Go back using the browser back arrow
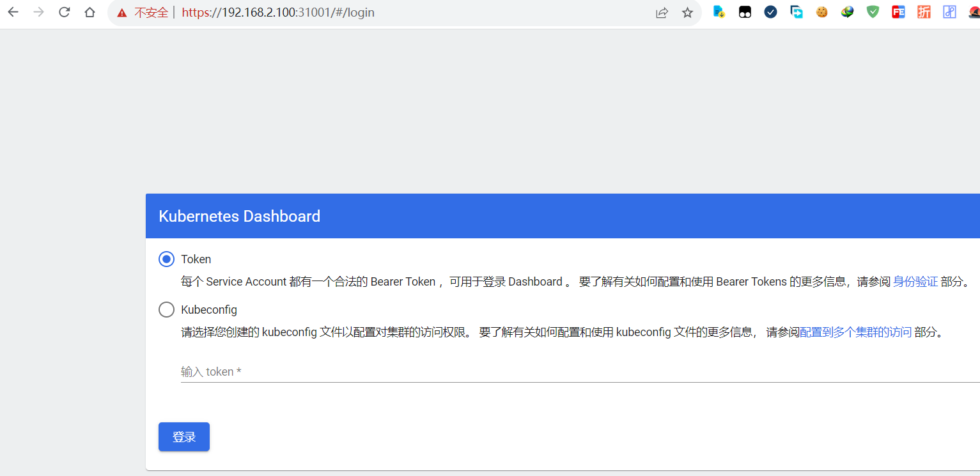Screen dimensions: 980x476 click(13, 12)
